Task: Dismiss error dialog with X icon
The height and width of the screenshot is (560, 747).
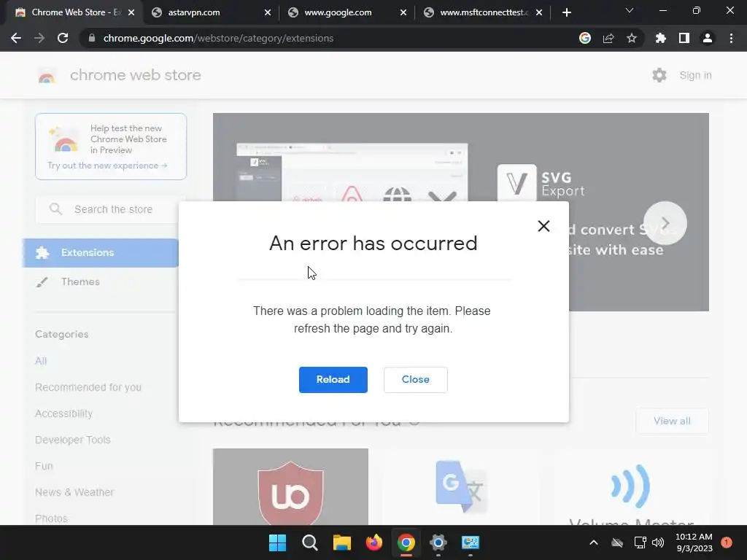Action: (543, 226)
